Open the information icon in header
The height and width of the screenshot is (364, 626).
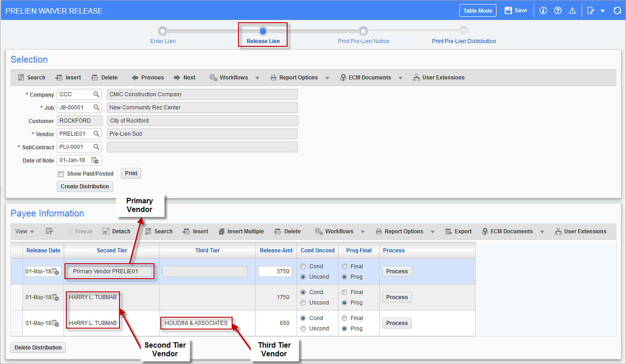tap(543, 10)
